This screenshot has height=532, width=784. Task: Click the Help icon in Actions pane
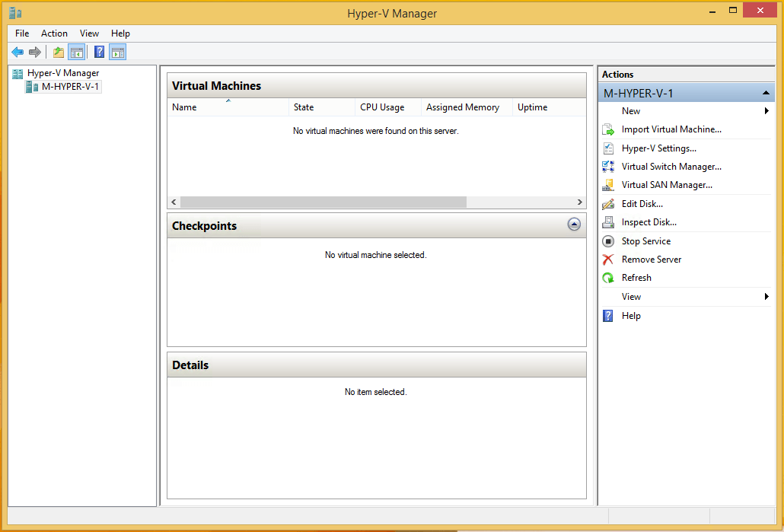[608, 316]
